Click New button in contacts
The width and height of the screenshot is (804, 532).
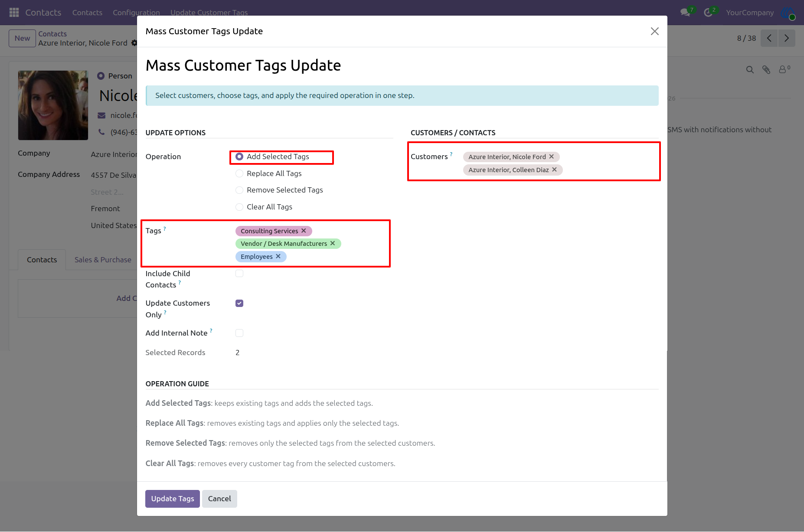[x=22, y=38]
